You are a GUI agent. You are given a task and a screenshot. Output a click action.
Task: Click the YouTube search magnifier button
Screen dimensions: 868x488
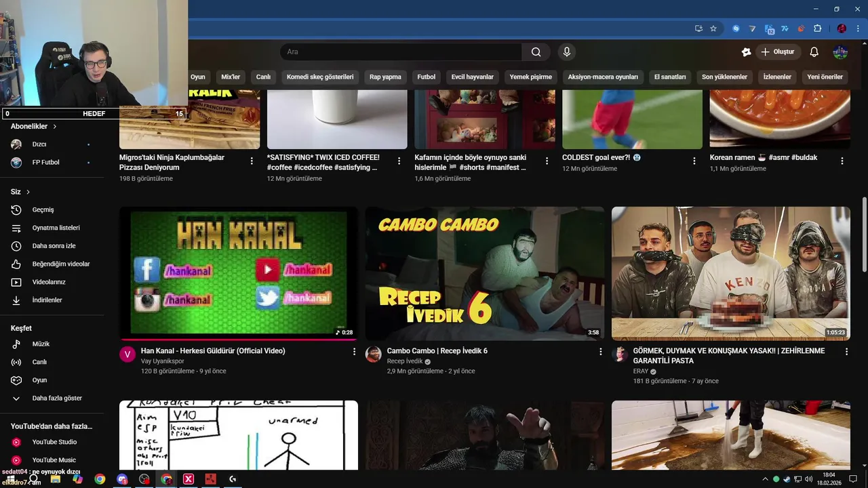pyautogui.click(x=536, y=52)
